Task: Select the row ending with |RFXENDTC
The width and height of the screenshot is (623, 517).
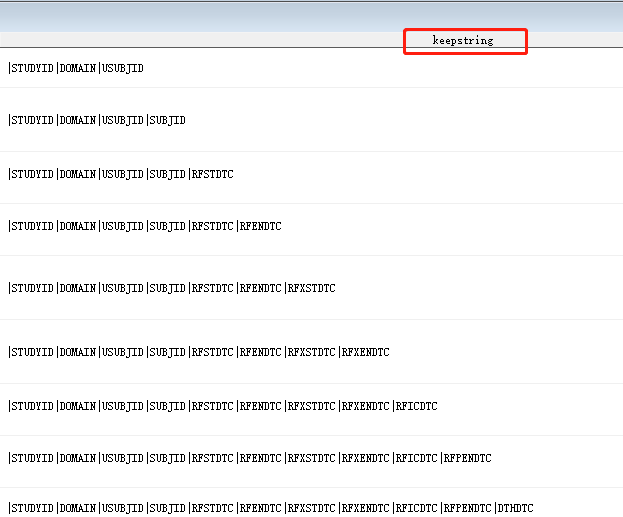Action: pos(312,352)
